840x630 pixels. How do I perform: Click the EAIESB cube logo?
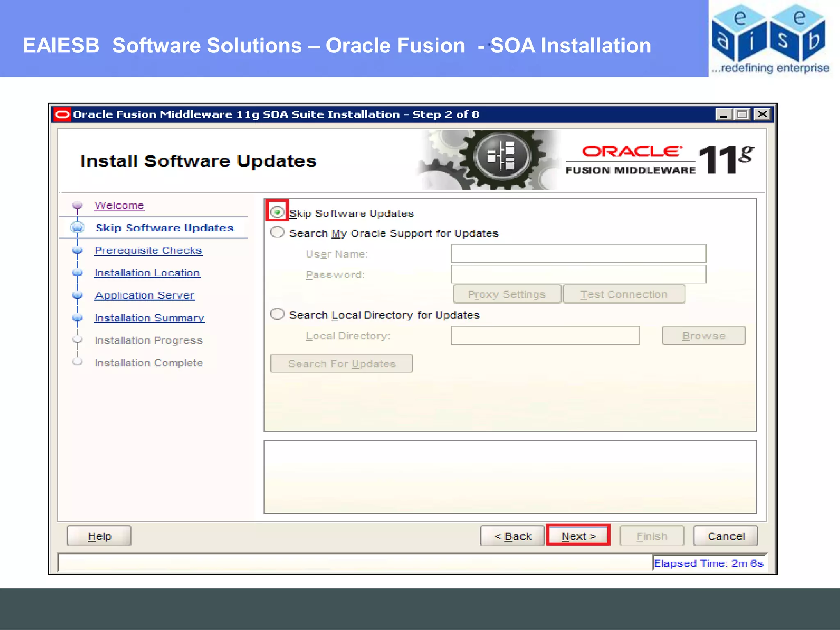(x=770, y=38)
